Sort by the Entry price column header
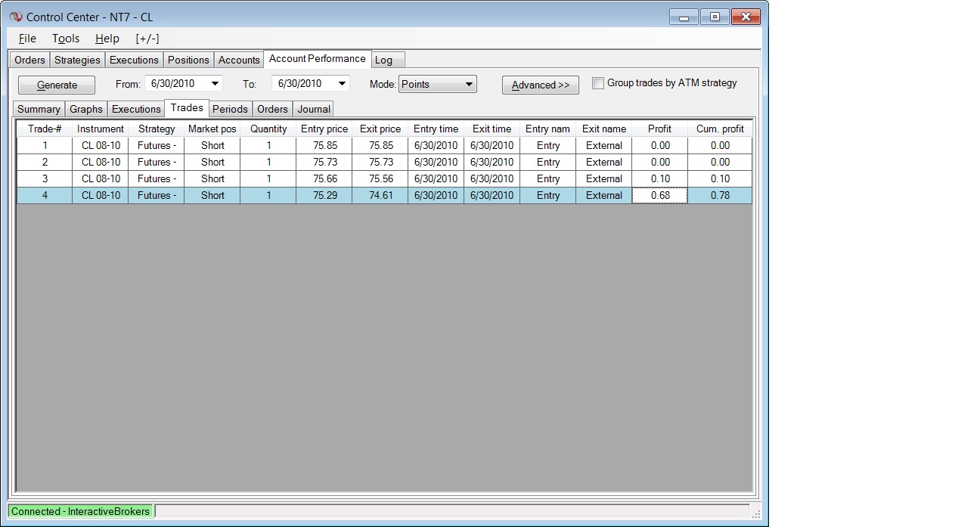The width and height of the screenshot is (980, 527). 324,129
